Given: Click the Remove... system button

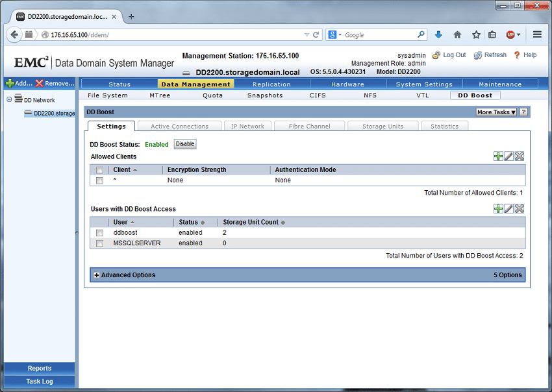Looking at the screenshot, I should pyautogui.click(x=55, y=83).
